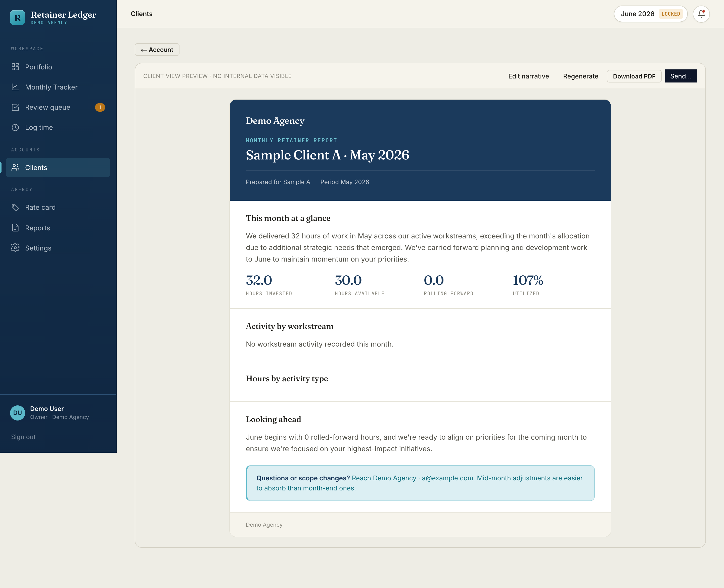This screenshot has width=724, height=588.
Task: Click Period May 2026 text
Action: 345,182
